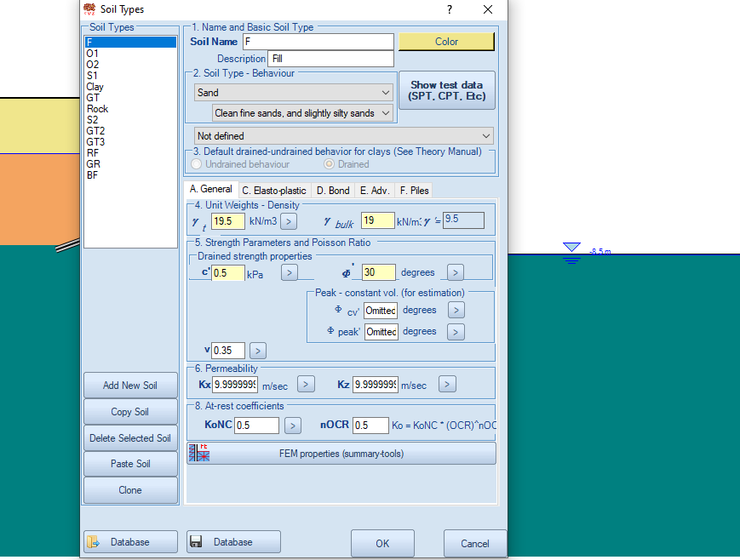740x560 pixels.
Task: Select soil S1 in the list
Action: pos(130,76)
